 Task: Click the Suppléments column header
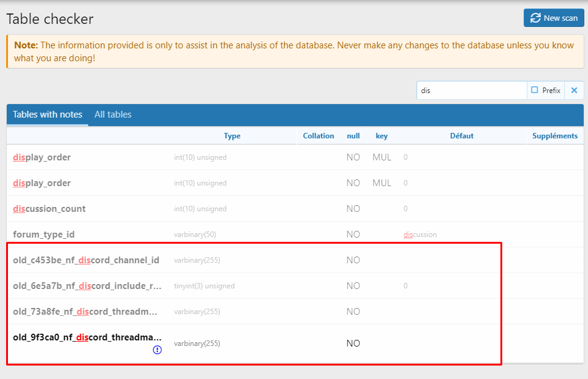tap(554, 136)
